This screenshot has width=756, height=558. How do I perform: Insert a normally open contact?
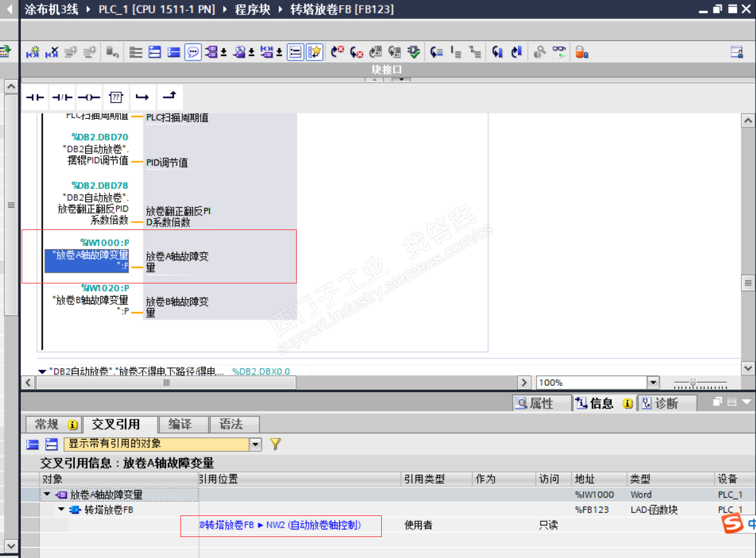point(35,97)
